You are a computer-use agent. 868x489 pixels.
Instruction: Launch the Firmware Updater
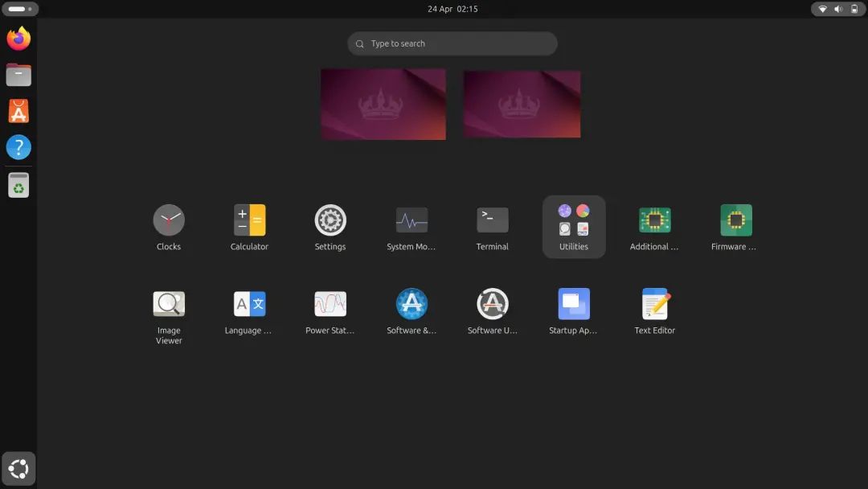[x=734, y=219]
